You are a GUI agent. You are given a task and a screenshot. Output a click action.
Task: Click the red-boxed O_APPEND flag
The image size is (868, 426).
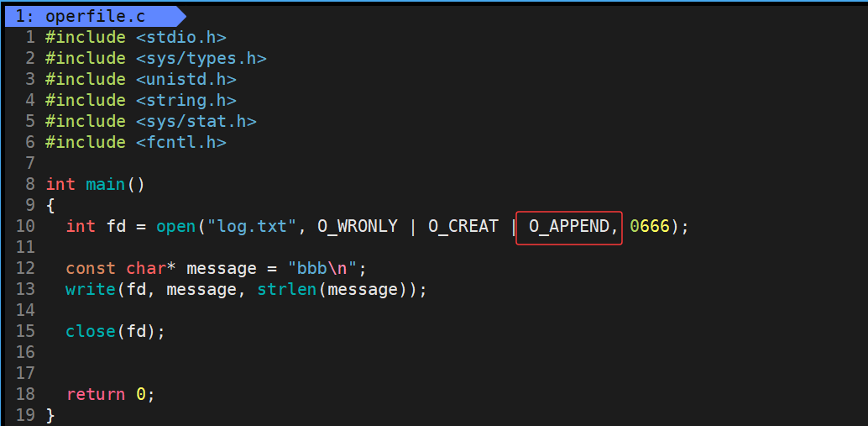(x=568, y=227)
